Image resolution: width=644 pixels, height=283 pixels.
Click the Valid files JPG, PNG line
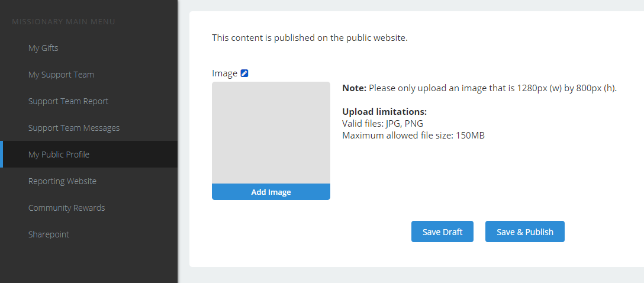(382, 123)
